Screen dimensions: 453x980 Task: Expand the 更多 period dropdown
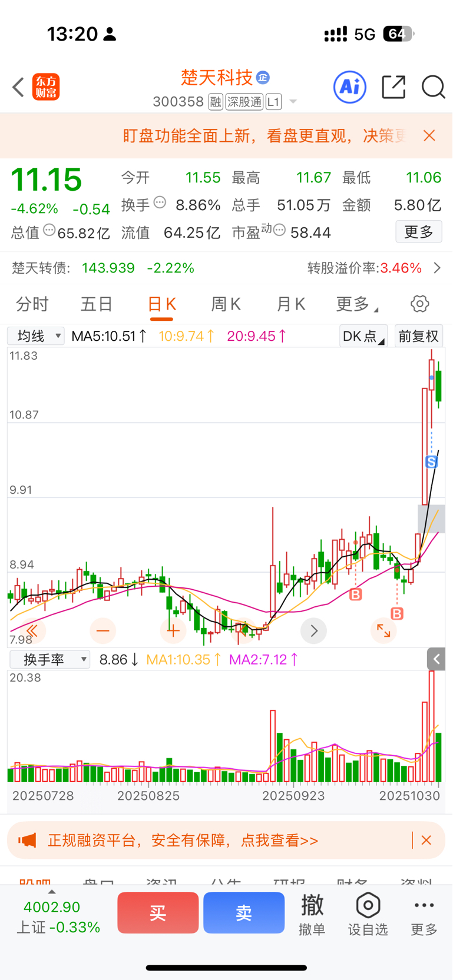click(x=357, y=304)
